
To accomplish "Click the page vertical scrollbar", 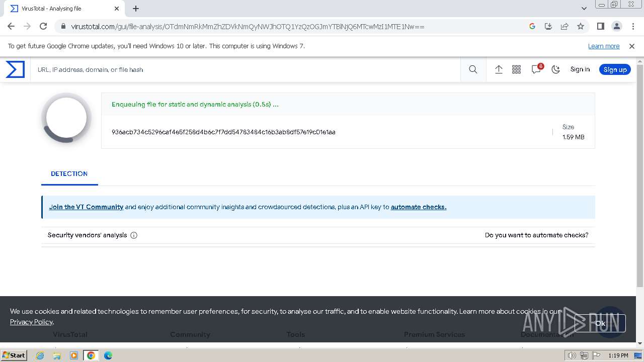I will click(x=640, y=176).
